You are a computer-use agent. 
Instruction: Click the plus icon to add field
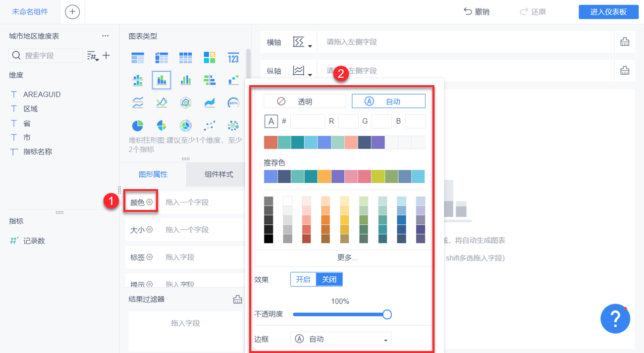click(106, 55)
